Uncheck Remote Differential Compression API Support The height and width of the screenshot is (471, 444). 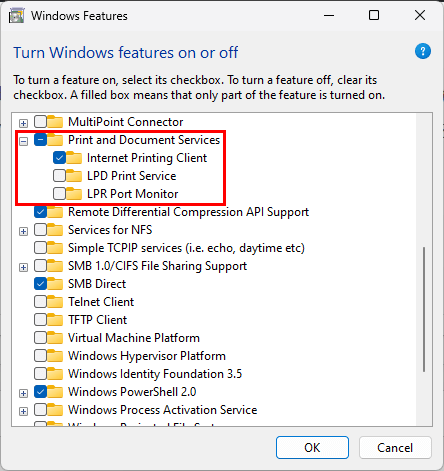click(40, 212)
